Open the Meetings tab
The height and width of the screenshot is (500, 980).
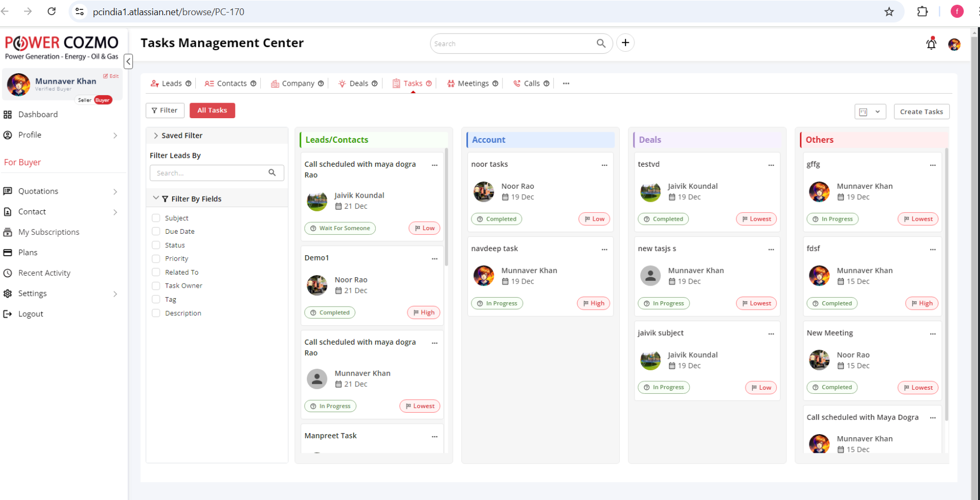pos(472,84)
